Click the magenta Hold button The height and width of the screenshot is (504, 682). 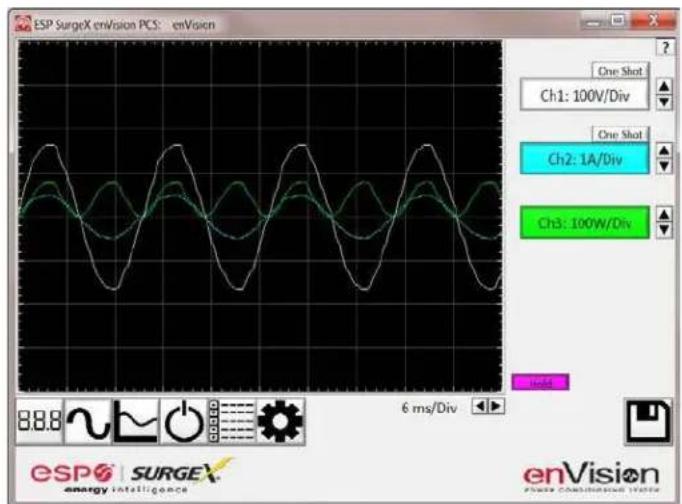pos(540,382)
